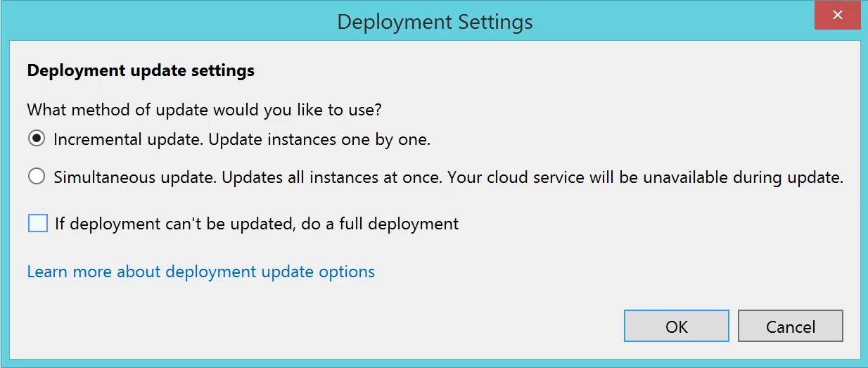Close the Deployment Settings dialog with X
Image resolution: width=868 pixels, height=368 pixels.
pyautogui.click(x=838, y=15)
